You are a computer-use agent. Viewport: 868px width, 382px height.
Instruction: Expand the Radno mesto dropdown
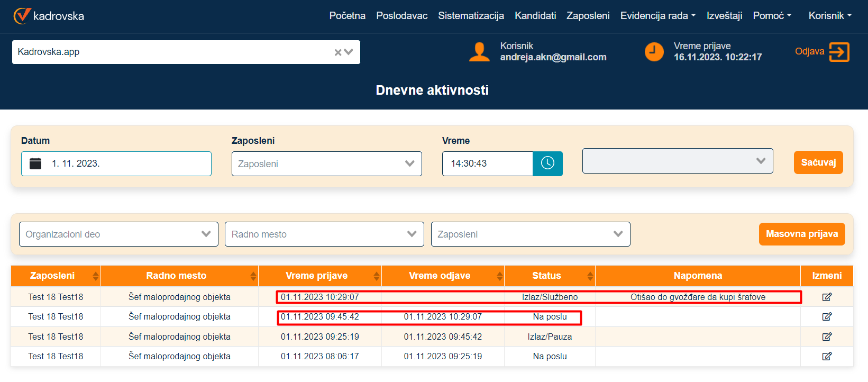[x=324, y=234]
